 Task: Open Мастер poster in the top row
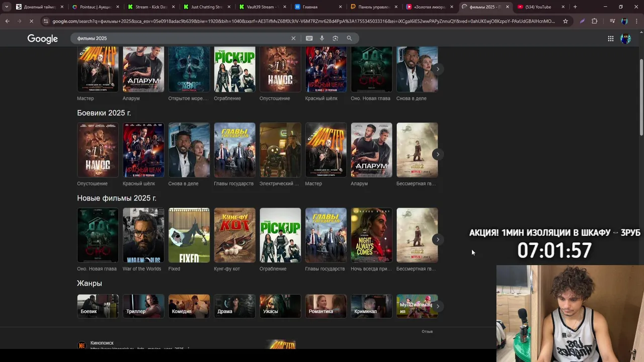[x=98, y=69]
